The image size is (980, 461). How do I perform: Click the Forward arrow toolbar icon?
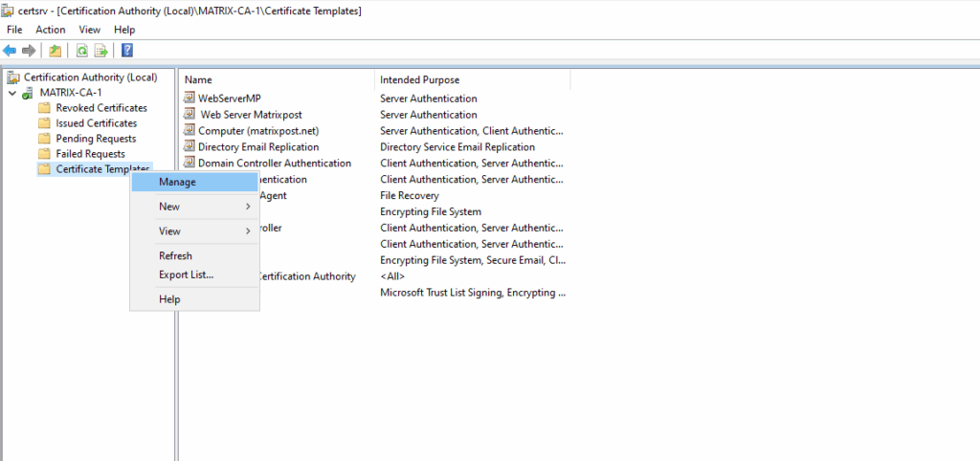[x=29, y=51]
